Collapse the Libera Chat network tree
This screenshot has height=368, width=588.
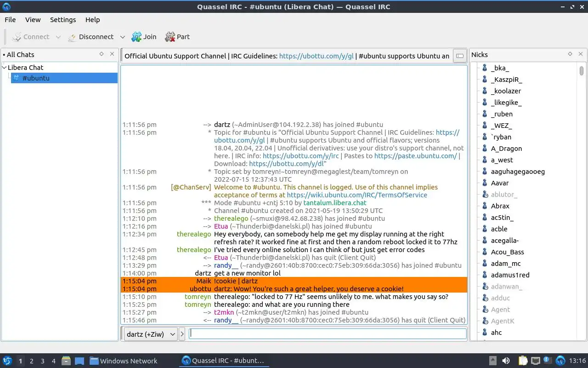5,67
